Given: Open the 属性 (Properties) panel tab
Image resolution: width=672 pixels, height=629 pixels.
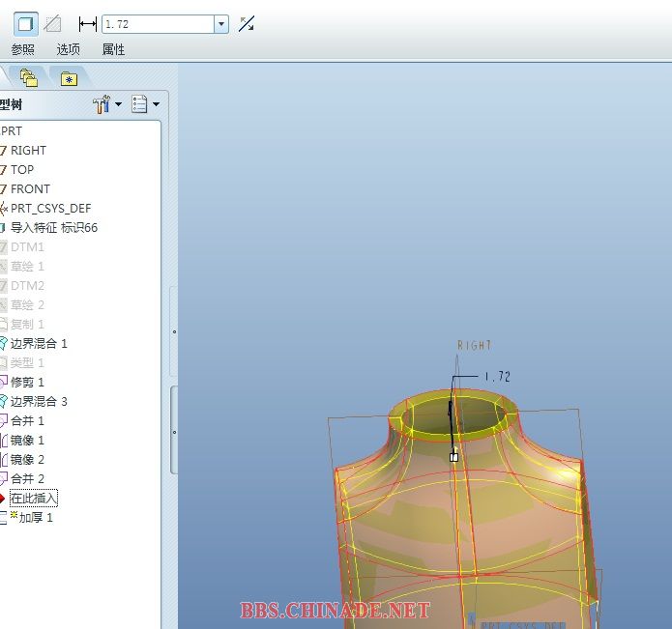Looking at the screenshot, I should click(113, 49).
